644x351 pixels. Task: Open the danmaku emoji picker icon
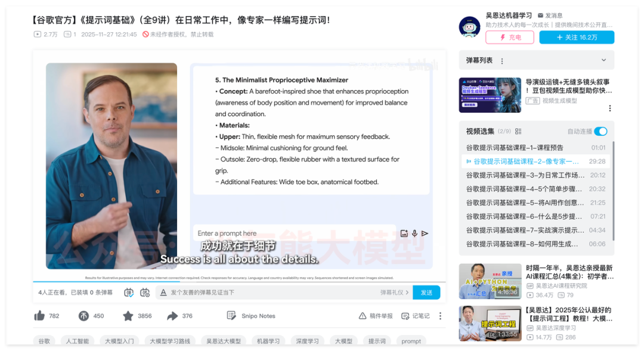145,292
